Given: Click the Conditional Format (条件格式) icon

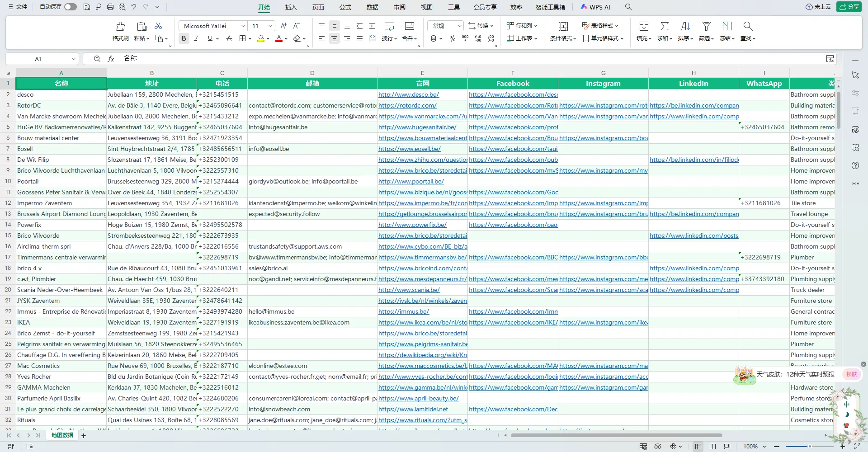Looking at the screenshot, I should click(x=563, y=26).
